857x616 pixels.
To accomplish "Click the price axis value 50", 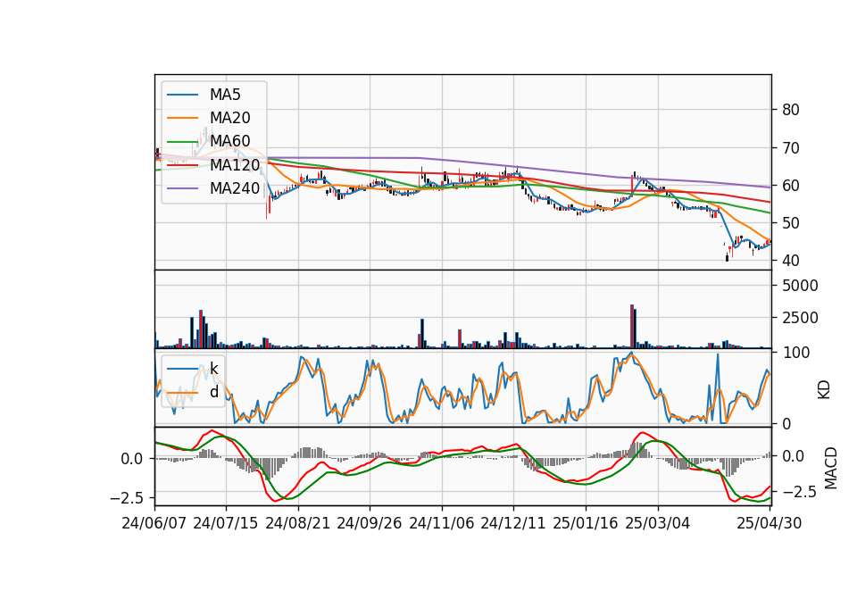I will [x=791, y=223].
